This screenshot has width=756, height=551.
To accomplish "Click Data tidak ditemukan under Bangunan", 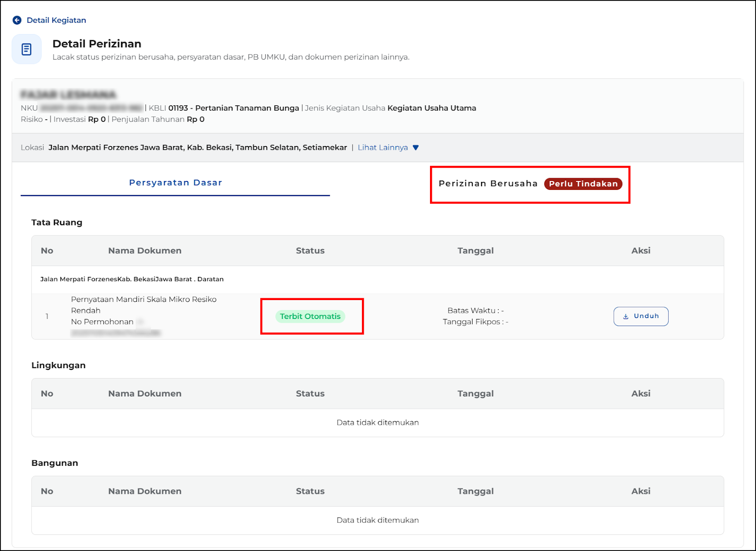I will [378, 520].
